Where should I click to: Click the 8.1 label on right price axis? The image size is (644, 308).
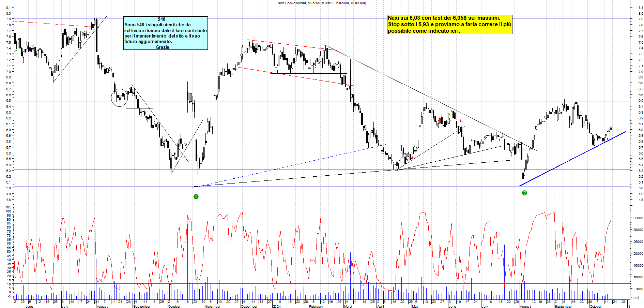pyautogui.click(x=641, y=8)
